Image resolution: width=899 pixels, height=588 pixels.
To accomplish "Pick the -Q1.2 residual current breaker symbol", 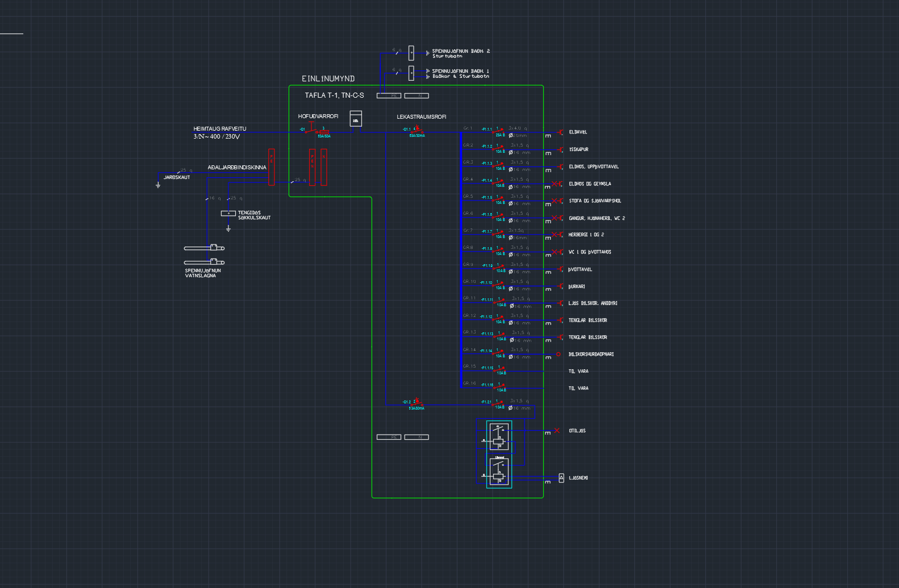I will [417, 403].
